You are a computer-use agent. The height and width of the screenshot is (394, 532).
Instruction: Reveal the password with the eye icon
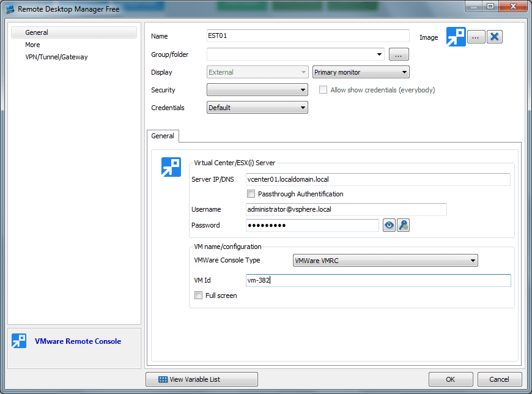coord(389,225)
